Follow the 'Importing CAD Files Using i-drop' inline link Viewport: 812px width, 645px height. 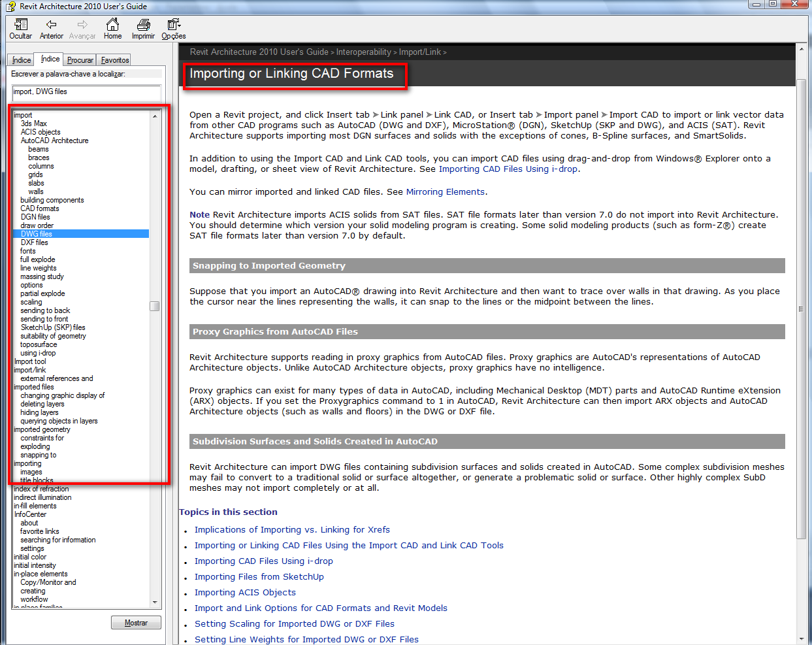[x=508, y=169]
